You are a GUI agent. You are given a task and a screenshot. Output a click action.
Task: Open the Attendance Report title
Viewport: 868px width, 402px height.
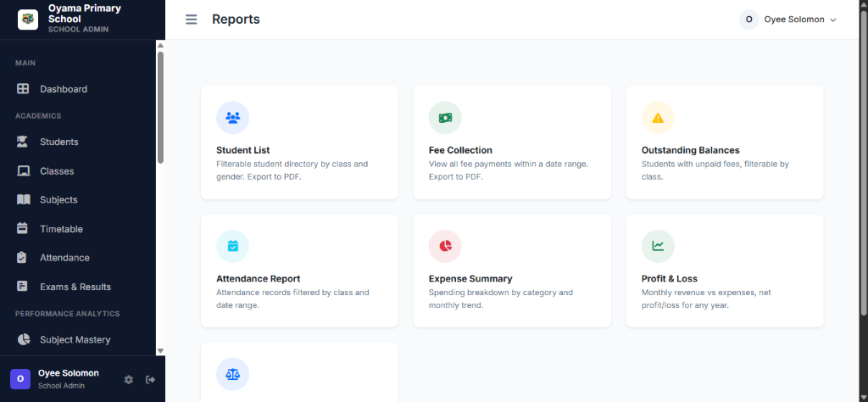tap(258, 278)
